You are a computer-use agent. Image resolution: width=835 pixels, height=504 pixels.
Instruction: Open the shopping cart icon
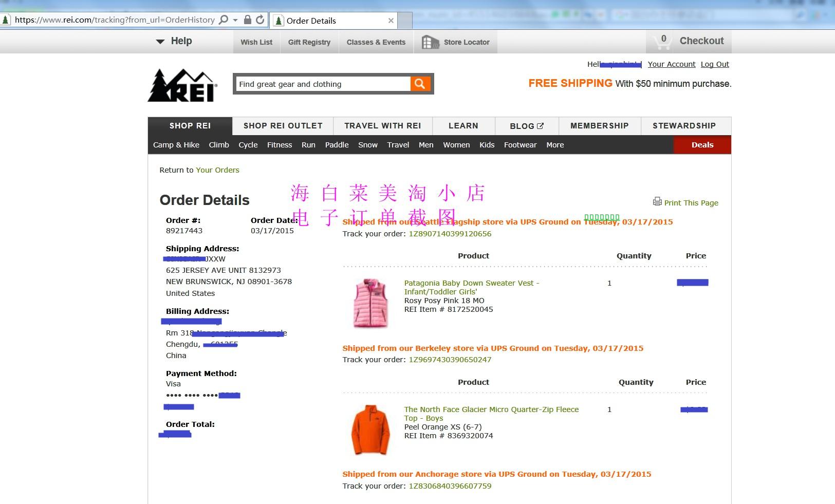point(662,42)
